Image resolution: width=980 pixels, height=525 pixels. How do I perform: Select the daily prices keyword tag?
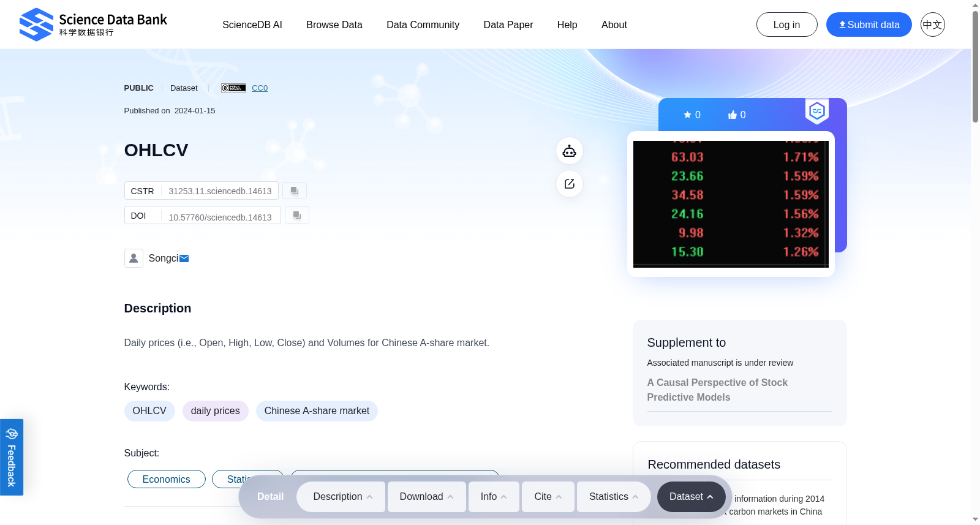point(215,411)
